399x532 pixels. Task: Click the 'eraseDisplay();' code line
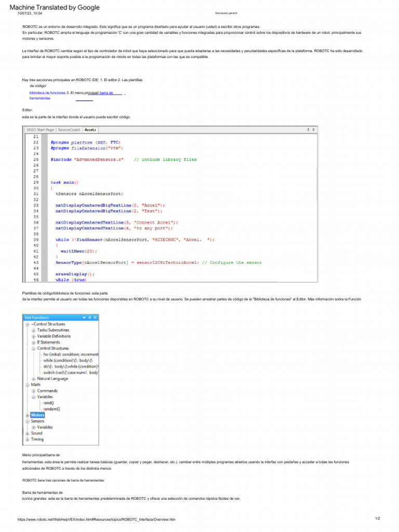click(75, 274)
